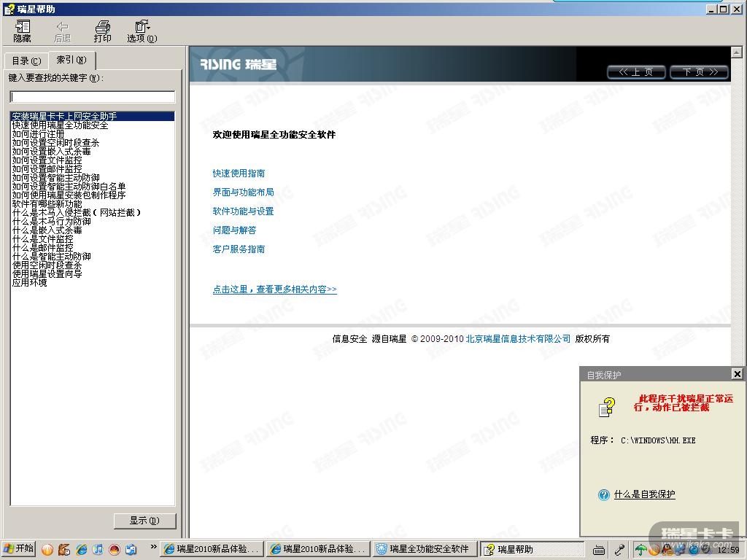Click the 下页 next page button
Screen dimensions: 747x560
point(700,72)
